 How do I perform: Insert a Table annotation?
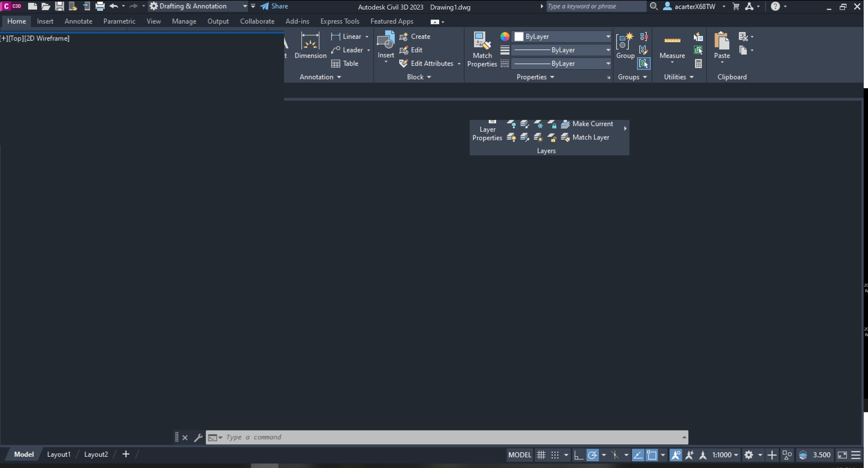345,63
